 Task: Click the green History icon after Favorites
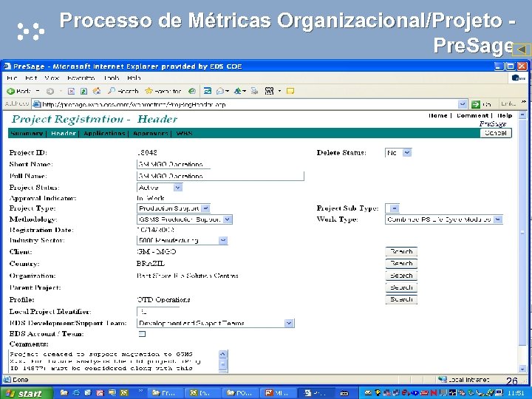192,91
